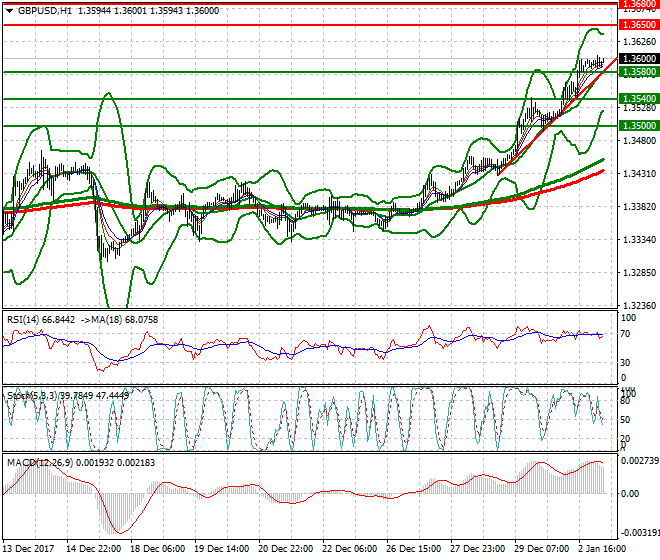The height and width of the screenshot is (560, 660).
Task: Select the 1.34310 price axis value
Action: click(639, 173)
